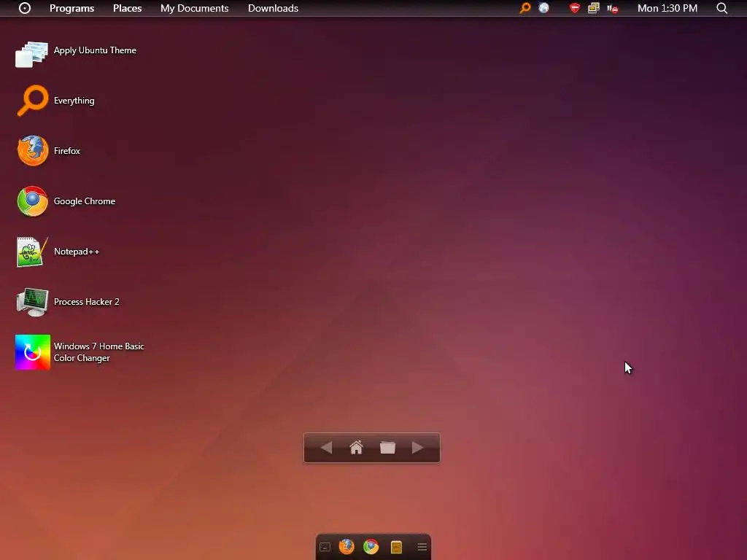
Task: Open the Firefox desktop icon
Action: [x=32, y=150]
